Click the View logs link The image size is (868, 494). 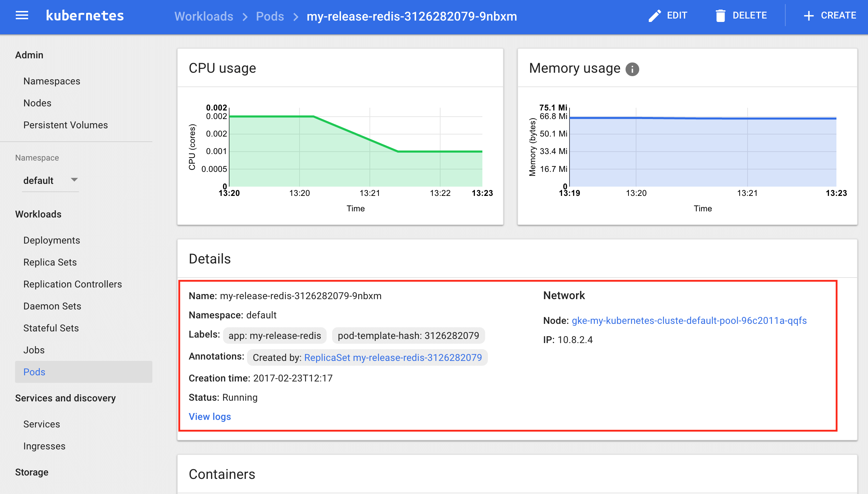(x=210, y=416)
